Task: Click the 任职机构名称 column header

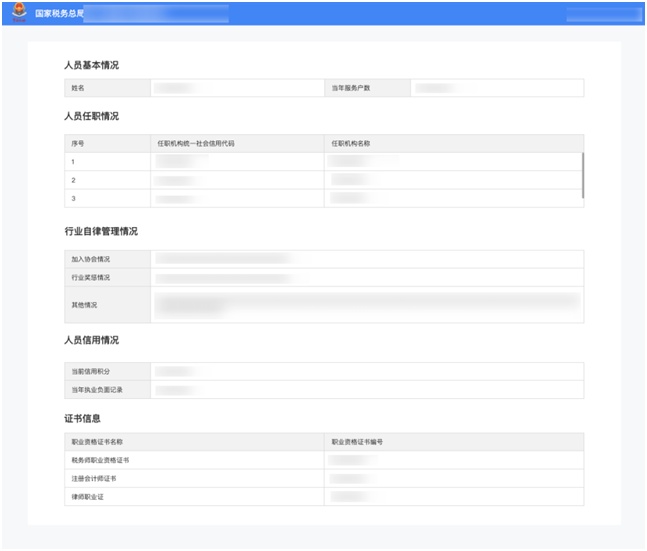Action: (x=351, y=143)
